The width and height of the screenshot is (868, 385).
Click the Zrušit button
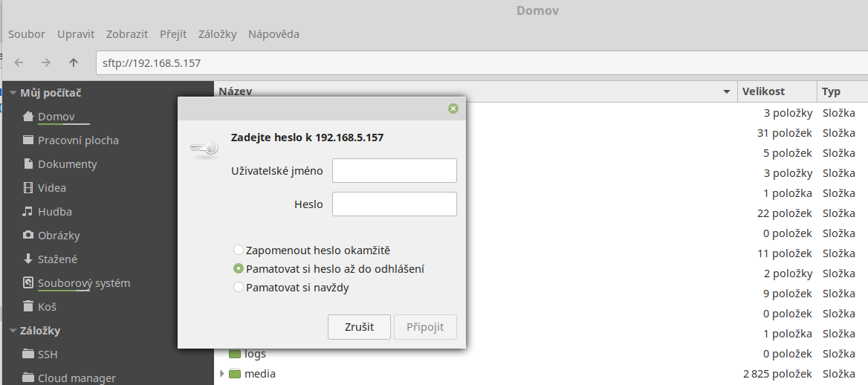point(359,327)
